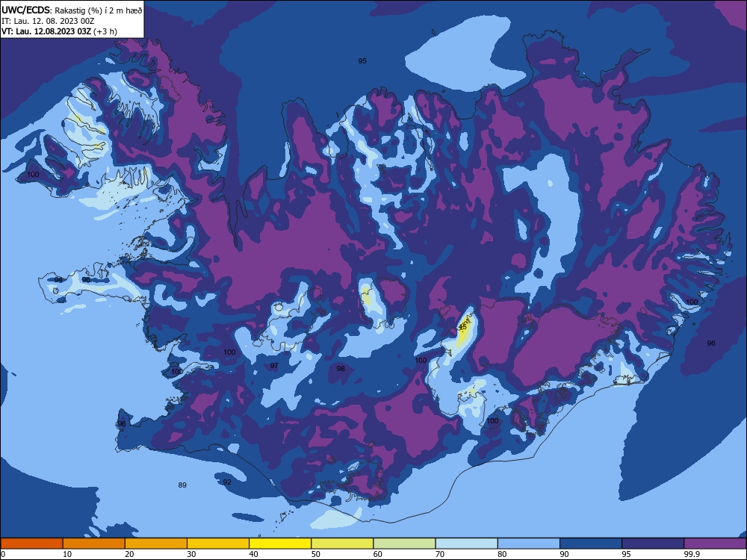Click the '99.9' legend scale label
The width and height of the screenshot is (747, 560).
click(x=691, y=554)
